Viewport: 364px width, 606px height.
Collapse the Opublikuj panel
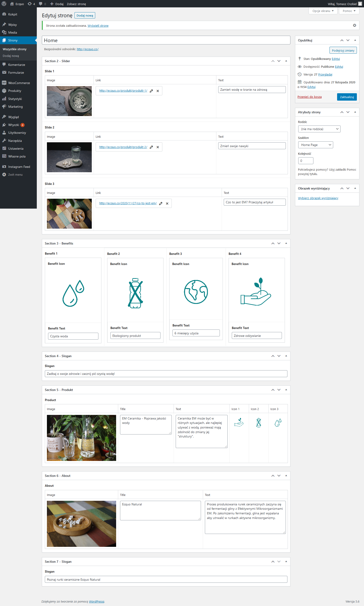355,40
